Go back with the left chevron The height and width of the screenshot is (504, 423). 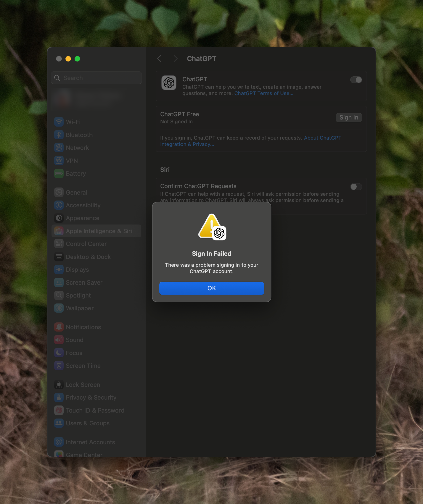coord(159,59)
